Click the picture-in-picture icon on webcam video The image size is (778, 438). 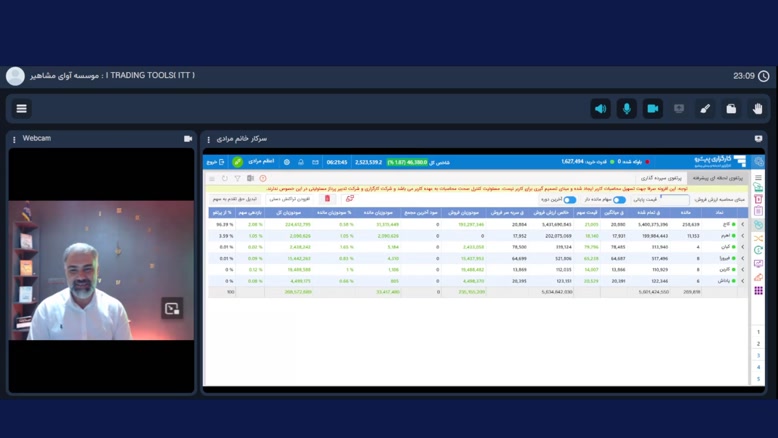point(172,309)
